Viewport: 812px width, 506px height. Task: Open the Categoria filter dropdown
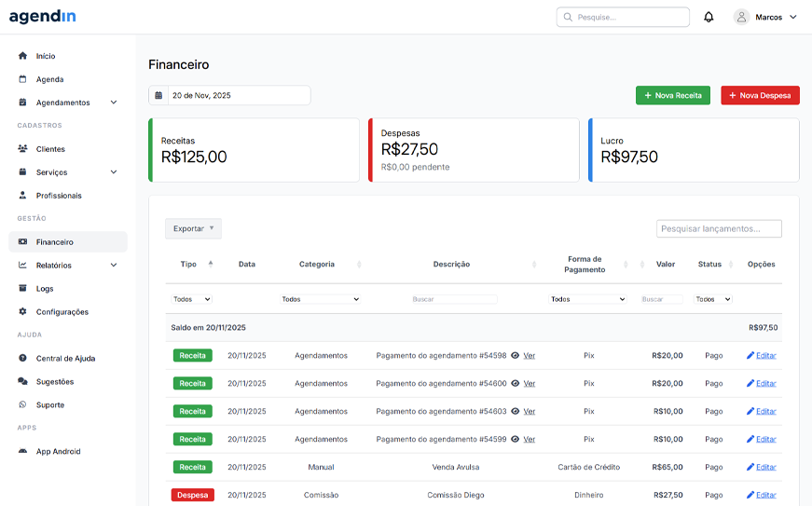320,299
